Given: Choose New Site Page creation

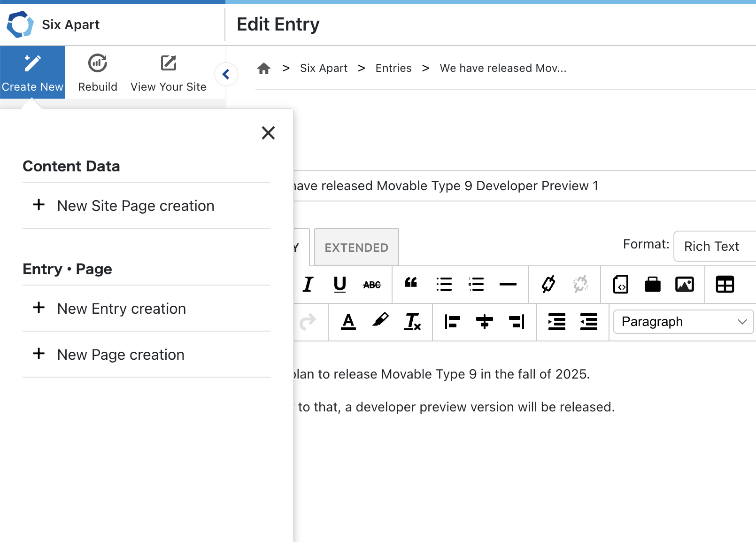Looking at the screenshot, I should click(x=147, y=206).
